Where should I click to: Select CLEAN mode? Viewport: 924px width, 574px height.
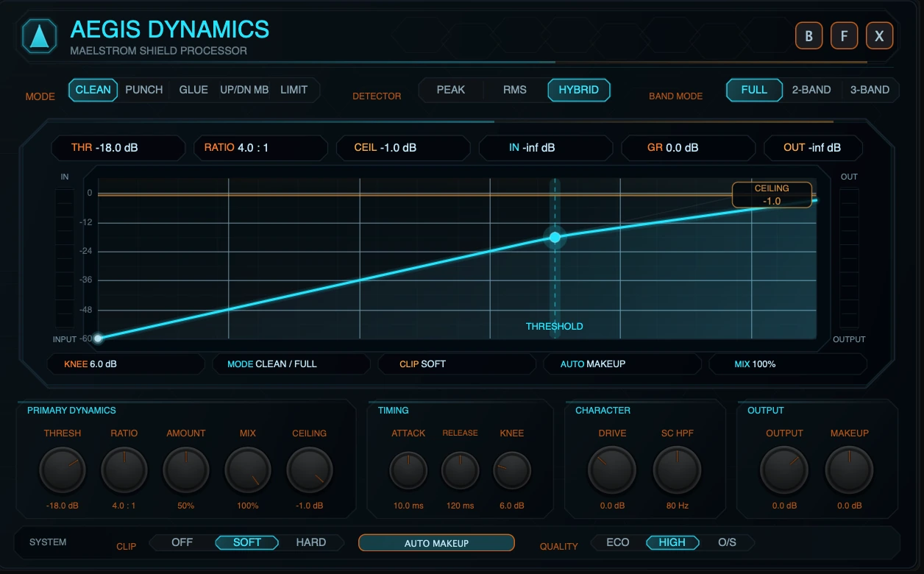(x=93, y=90)
